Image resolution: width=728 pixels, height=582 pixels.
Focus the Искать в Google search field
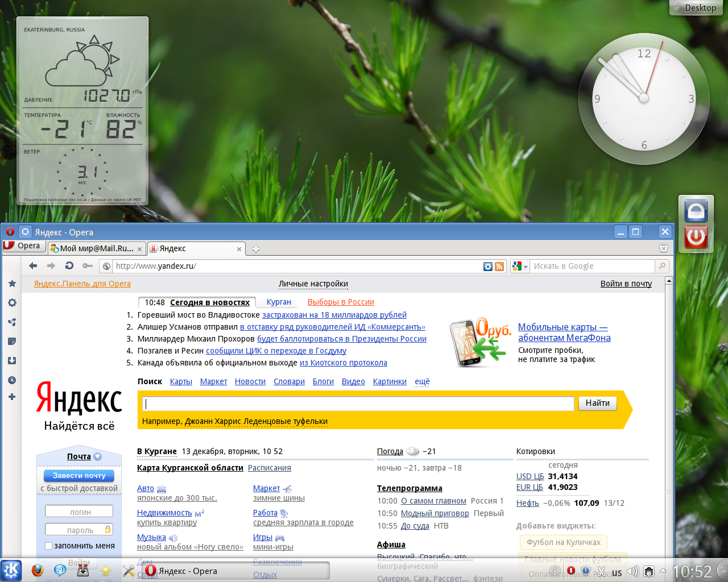[x=593, y=266]
